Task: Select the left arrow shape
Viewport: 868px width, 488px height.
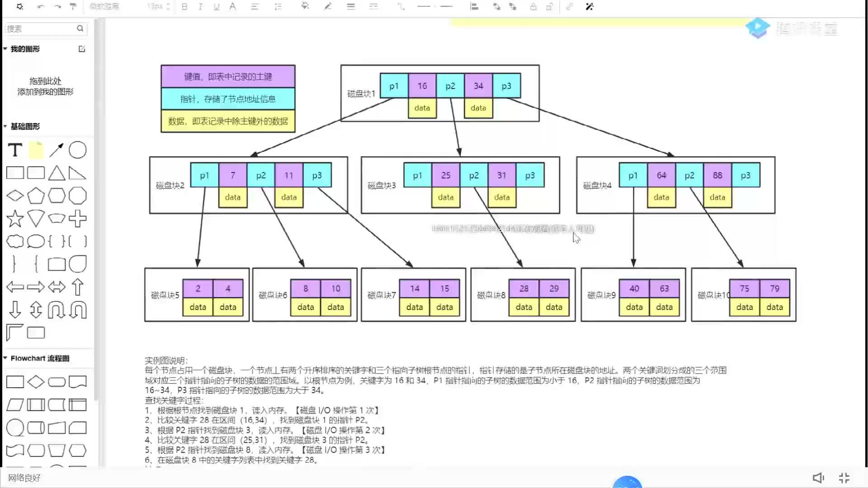Action: (x=15, y=287)
